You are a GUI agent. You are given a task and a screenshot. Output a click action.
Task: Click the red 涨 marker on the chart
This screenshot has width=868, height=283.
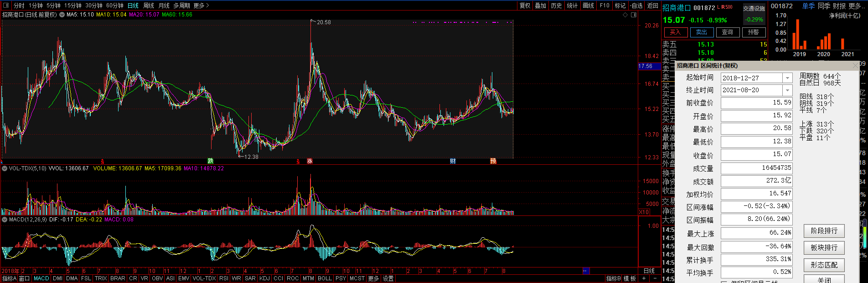[310, 161]
